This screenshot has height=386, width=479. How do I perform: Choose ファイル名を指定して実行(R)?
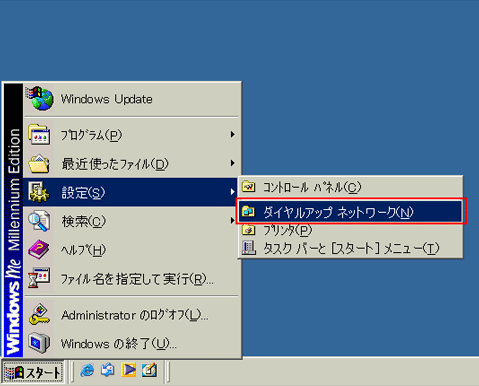click(x=132, y=279)
